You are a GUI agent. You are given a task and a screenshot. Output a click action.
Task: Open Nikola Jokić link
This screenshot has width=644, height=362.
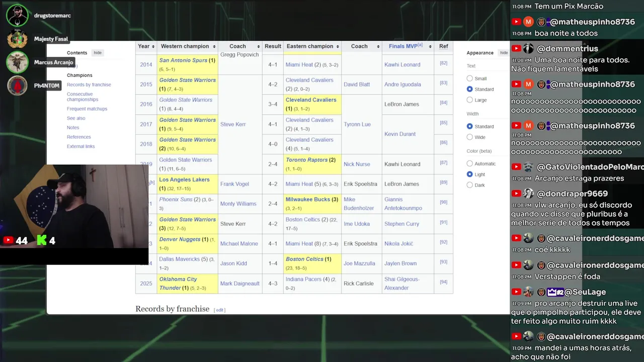click(399, 243)
